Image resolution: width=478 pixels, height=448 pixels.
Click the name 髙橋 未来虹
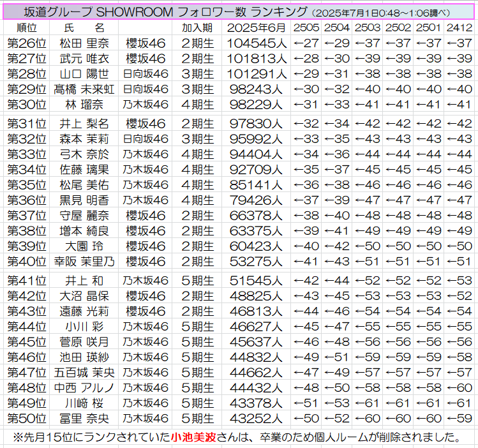pyautogui.click(x=84, y=89)
